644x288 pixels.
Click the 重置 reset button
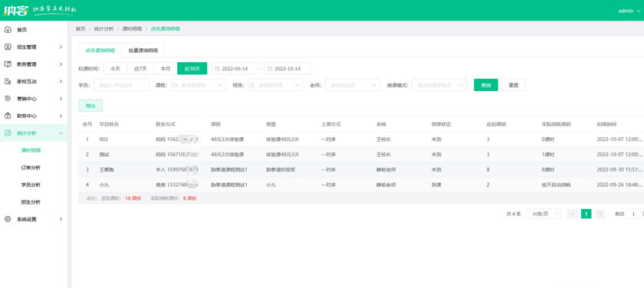[x=514, y=85]
